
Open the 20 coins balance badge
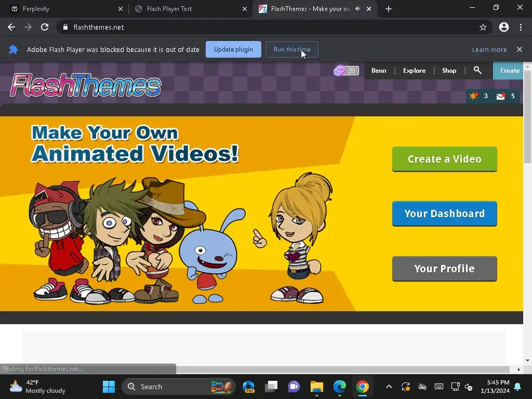tap(345, 71)
